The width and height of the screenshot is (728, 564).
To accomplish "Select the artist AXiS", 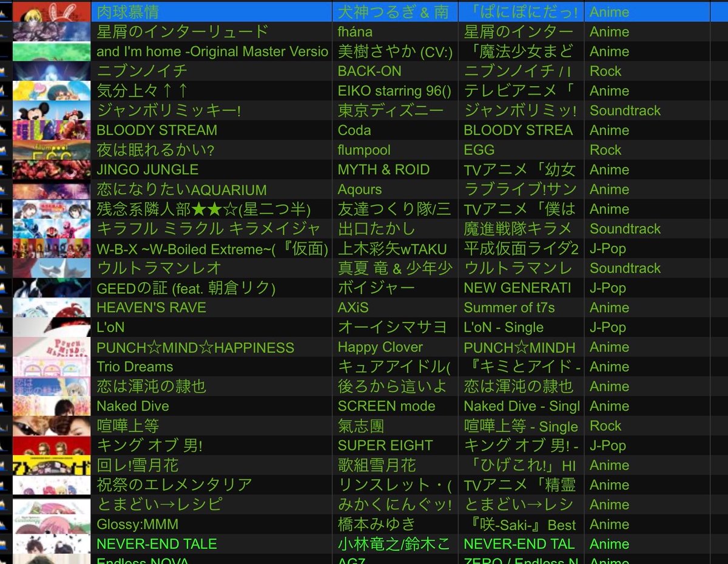I will (x=353, y=308).
